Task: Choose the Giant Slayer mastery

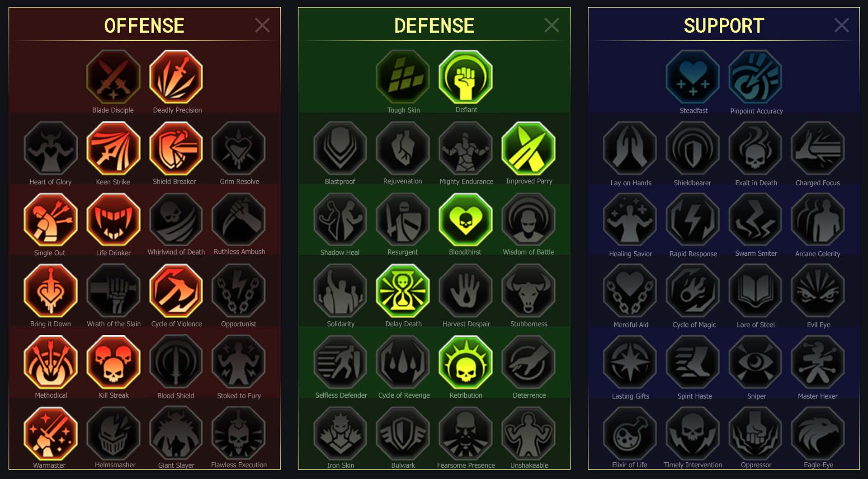Action: point(176,433)
